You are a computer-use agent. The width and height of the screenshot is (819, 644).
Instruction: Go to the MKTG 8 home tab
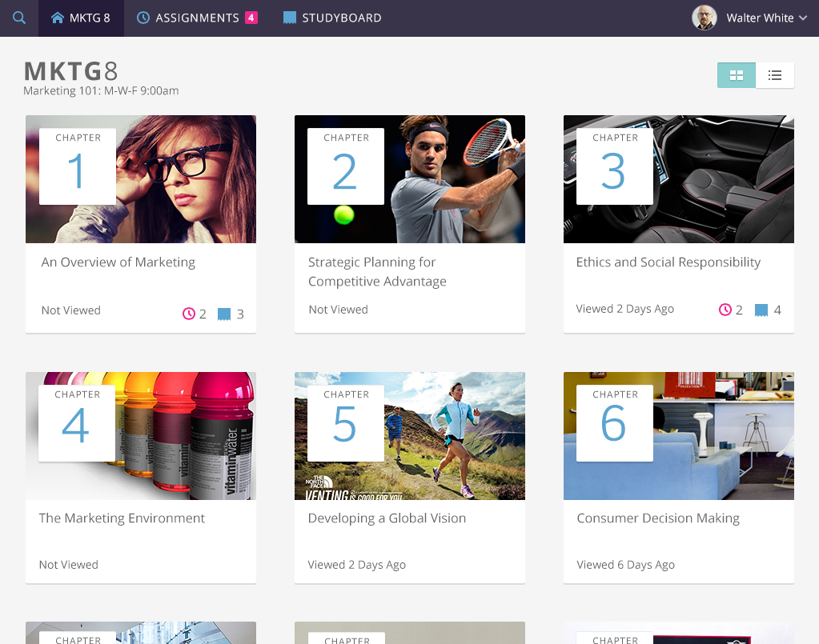[x=81, y=18]
